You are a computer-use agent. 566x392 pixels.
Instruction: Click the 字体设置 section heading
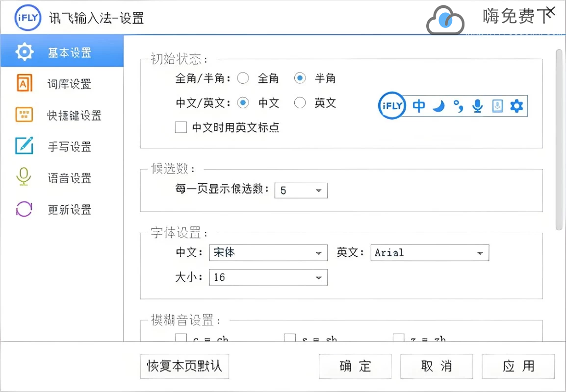(180, 233)
